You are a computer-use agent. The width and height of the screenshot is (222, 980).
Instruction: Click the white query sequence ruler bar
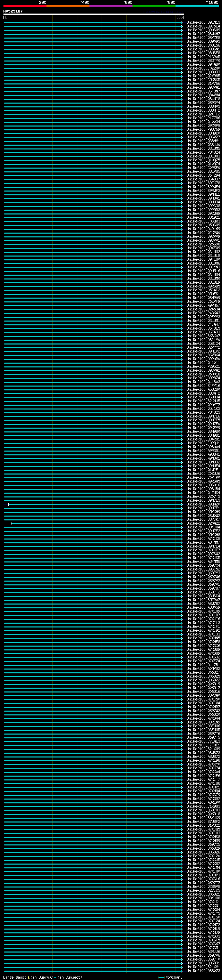(94, 14)
